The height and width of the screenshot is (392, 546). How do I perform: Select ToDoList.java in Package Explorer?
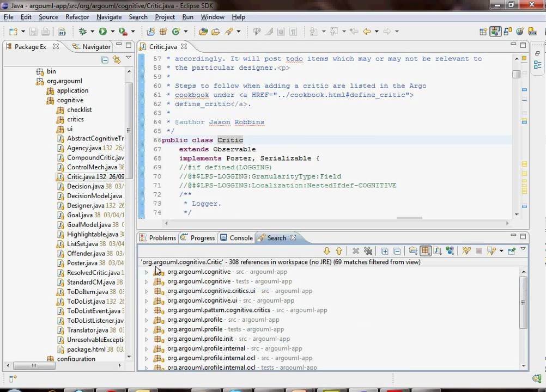[x=90, y=301]
